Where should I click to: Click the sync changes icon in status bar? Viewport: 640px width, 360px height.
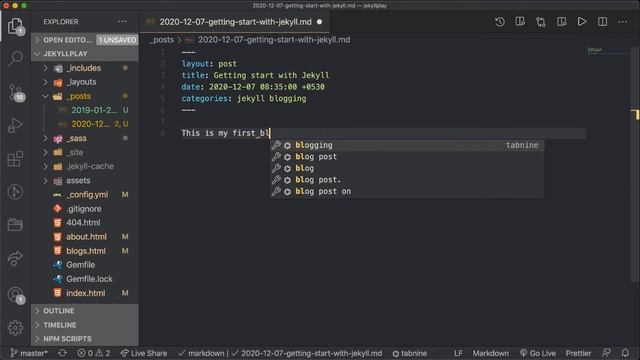[x=62, y=353]
